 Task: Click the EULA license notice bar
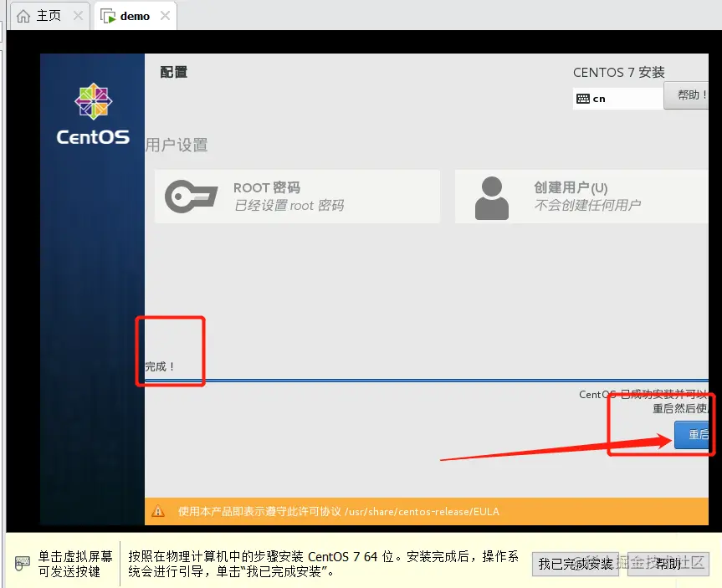427,511
